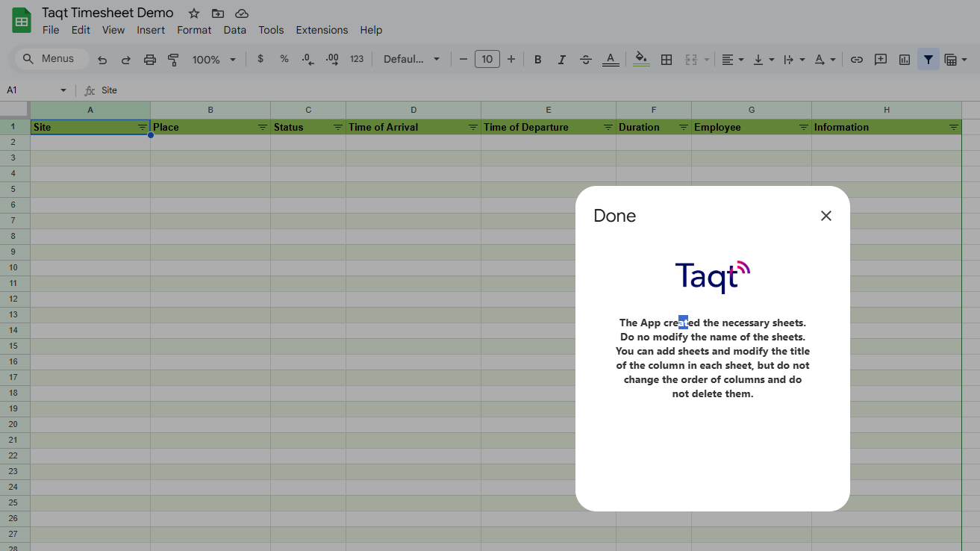Open the zoom 100% dropdown
This screenshot has height=551, width=980.
[x=214, y=59]
